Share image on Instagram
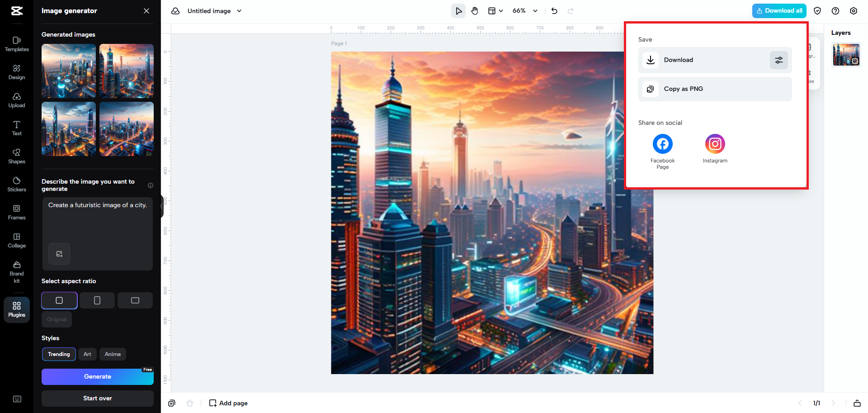This screenshot has height=413, width=868. pos(715,144)
